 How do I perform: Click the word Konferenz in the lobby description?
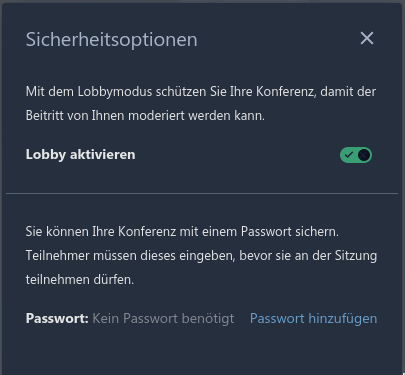click(286, 92)
